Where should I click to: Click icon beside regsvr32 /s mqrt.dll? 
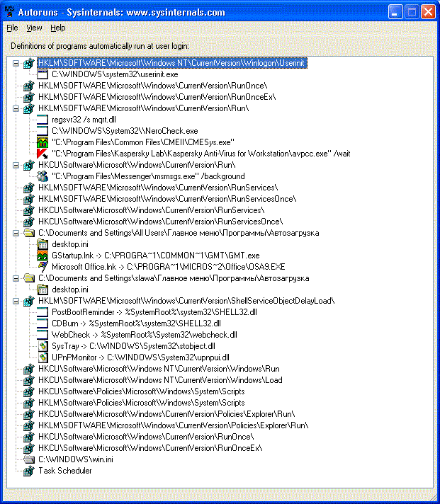pos(42,120)
